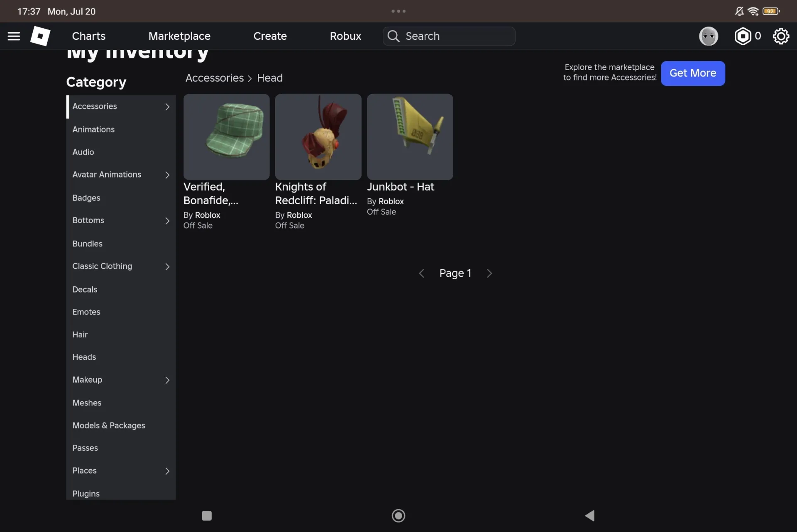
Task: Click into the Search input field
Action: tap(449, 36)
